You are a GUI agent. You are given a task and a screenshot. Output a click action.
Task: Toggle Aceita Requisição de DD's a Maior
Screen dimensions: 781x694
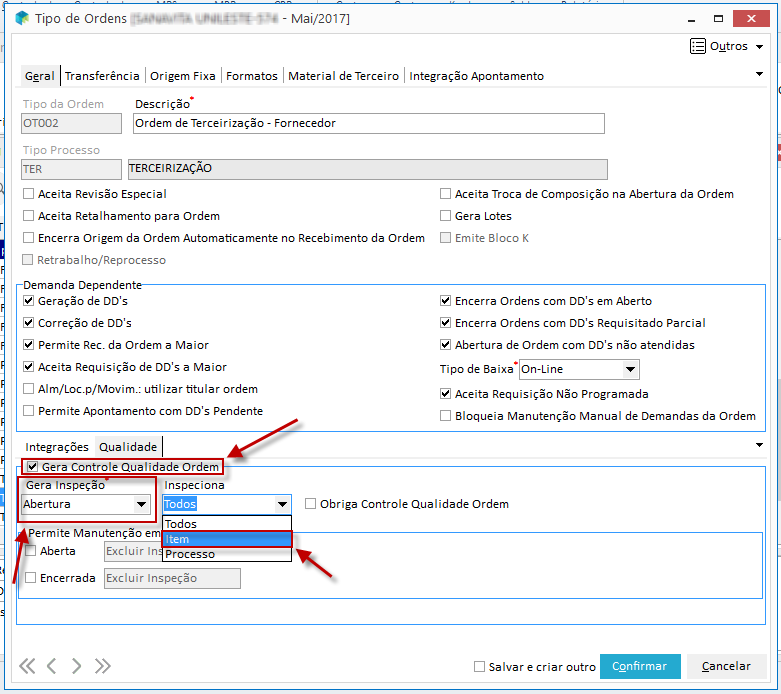click(28, 366)
